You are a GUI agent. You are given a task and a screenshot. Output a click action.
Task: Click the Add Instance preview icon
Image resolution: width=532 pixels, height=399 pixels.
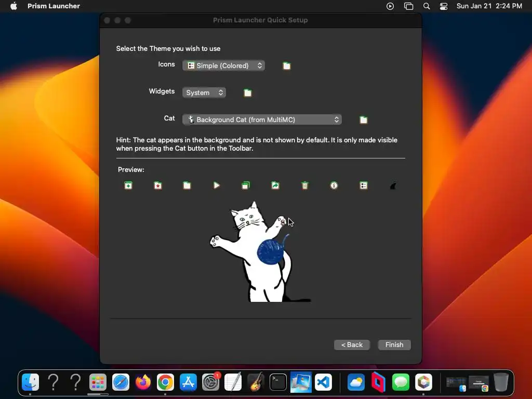point(128,185)
